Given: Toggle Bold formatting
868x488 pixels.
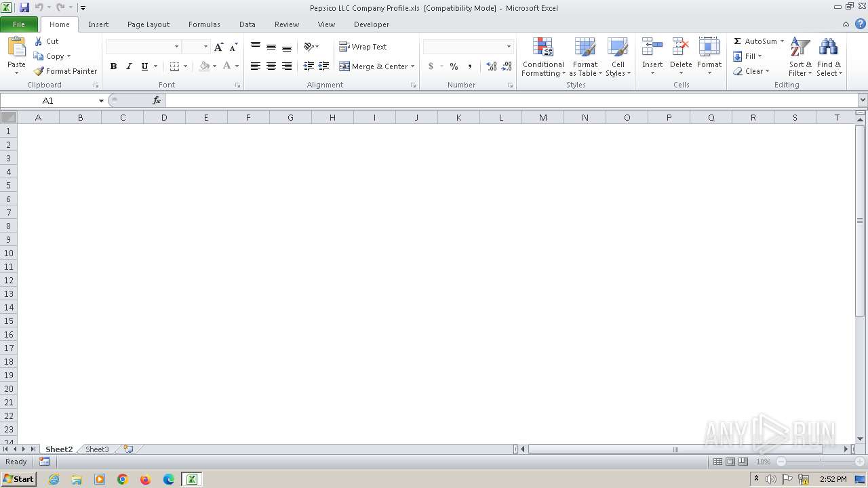Looking at the screenshot, I should click(113, 66).
